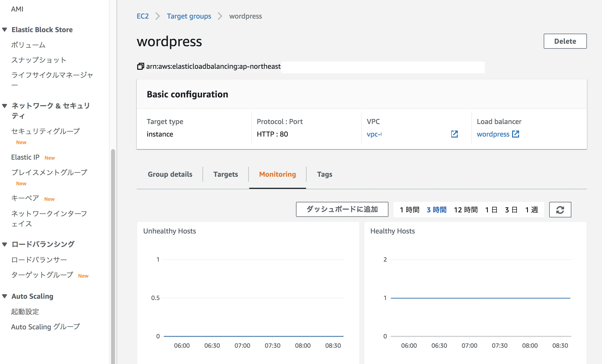Viewport: 602px width, 364px height.
Task: Delete the wordpress target group
Action: click(565, 41)
